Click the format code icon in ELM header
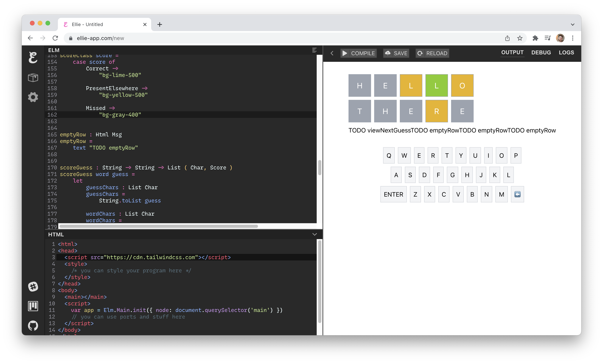 (315, 50)
